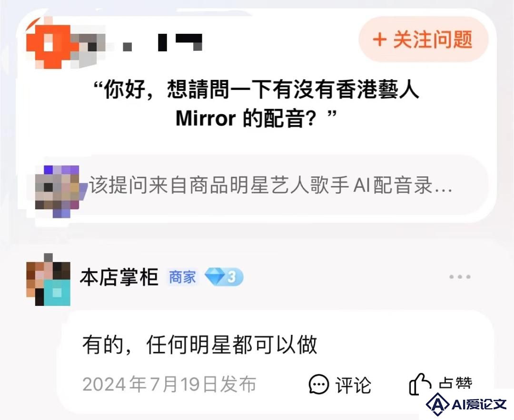Tap the 2024年7月19日发布 date stamp
514x420 pixels.
pos(169,384)
